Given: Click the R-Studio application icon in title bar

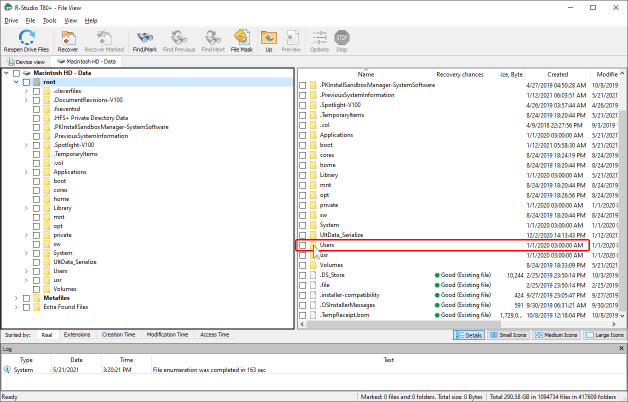Looking at the screenshot, I should coord(8,7).
